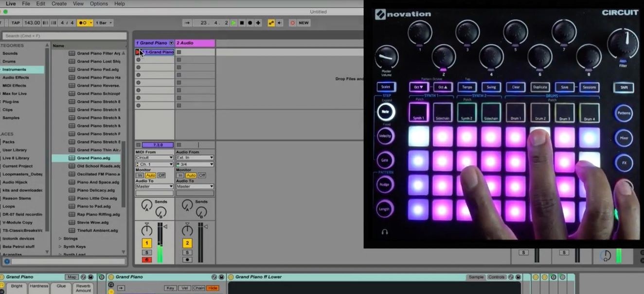Switch to the Controls tab
The image size is (644, 294).
coord(496,277)
